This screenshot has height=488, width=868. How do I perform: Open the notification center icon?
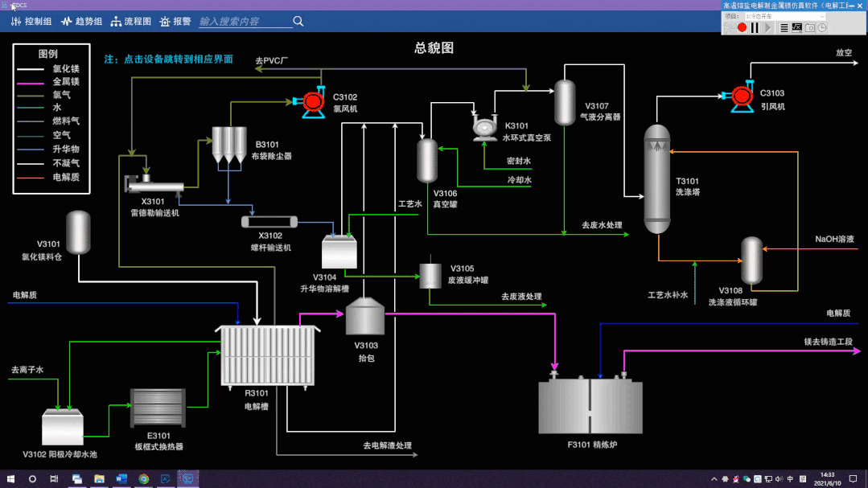click(x=853, y=479)
